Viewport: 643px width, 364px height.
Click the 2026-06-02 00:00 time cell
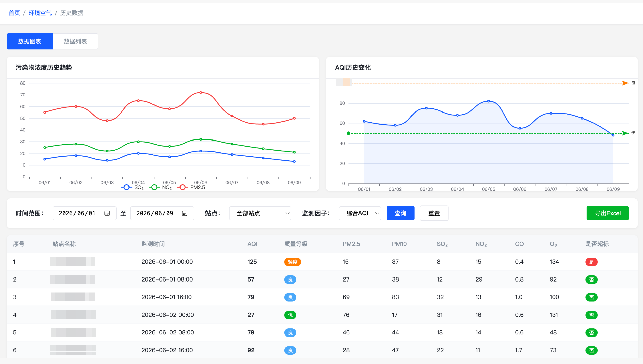168,315
